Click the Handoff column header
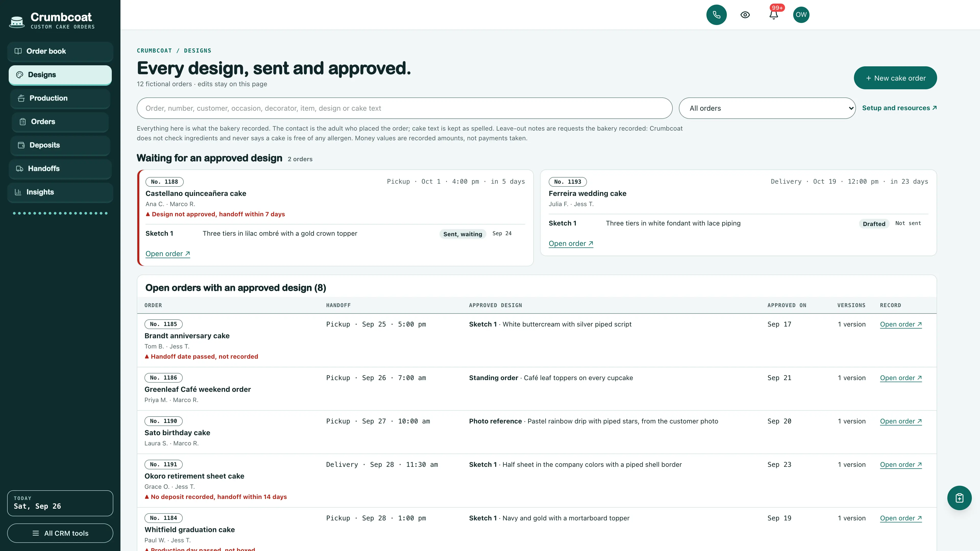The width and height of the screenshot is (980, 551). click(x=338, y=305)
